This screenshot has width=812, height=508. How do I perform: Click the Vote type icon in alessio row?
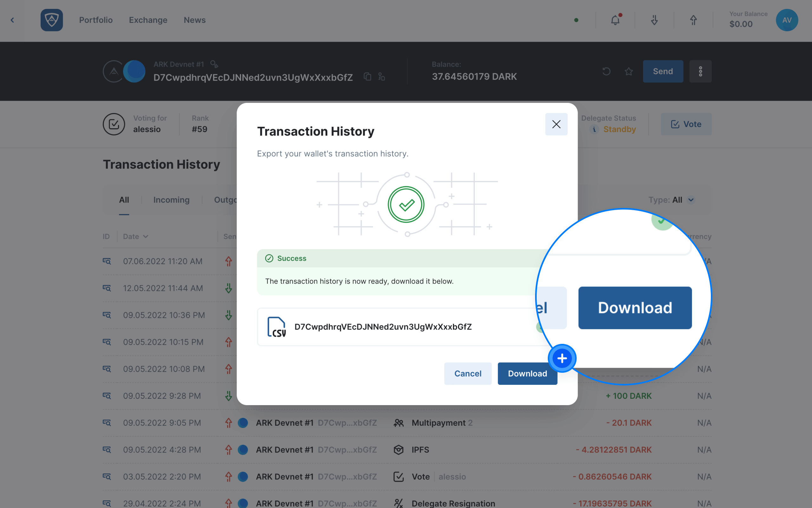(398, 477)
